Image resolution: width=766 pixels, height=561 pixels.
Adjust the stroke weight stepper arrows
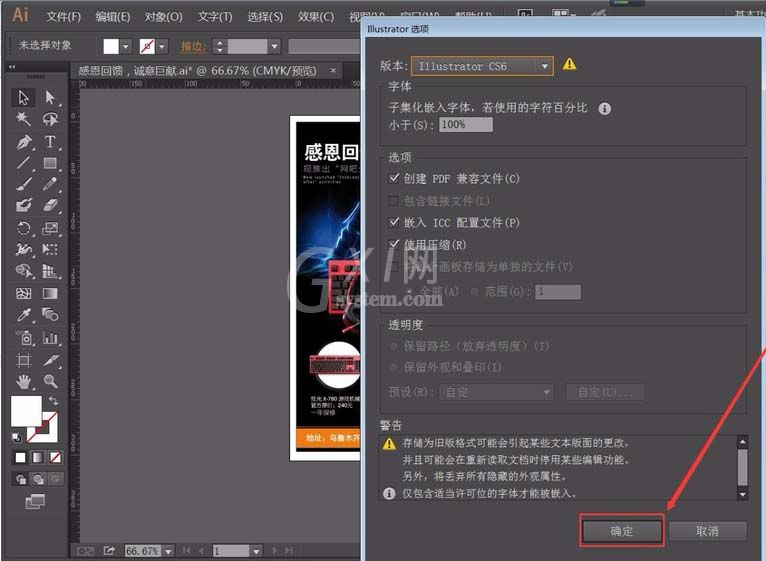pos(220,46)
